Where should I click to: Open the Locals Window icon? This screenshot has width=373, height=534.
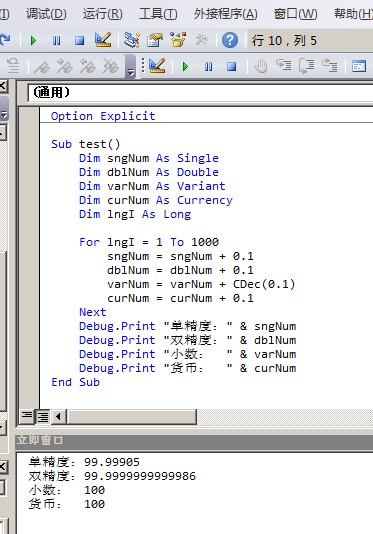tap(359, 66)
